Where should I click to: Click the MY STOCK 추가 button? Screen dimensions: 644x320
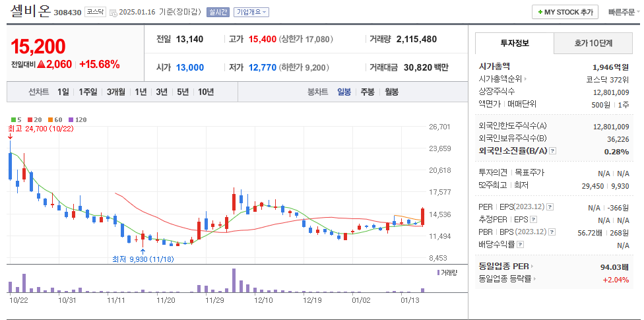[x=565, y=12]
